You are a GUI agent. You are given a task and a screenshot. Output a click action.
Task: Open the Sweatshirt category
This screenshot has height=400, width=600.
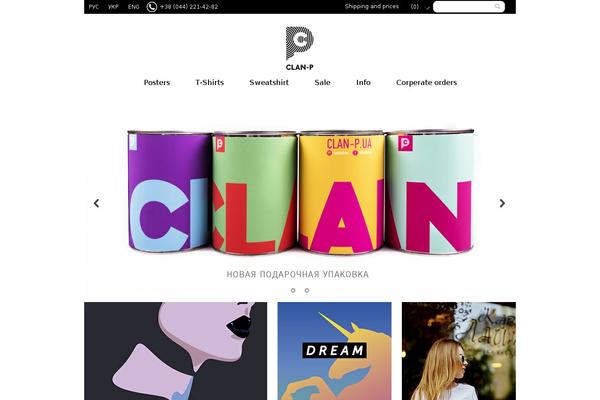click(x=269, y=82)
